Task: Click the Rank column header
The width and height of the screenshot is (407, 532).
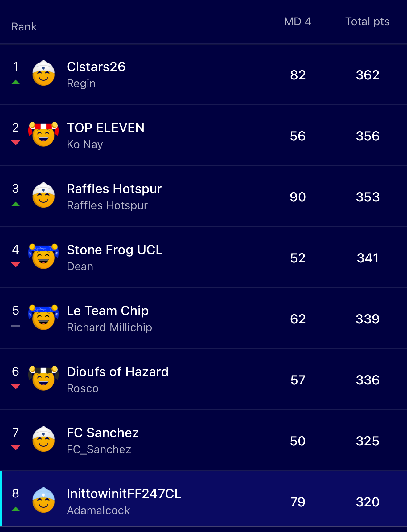Action: click(x=24, y=27)
